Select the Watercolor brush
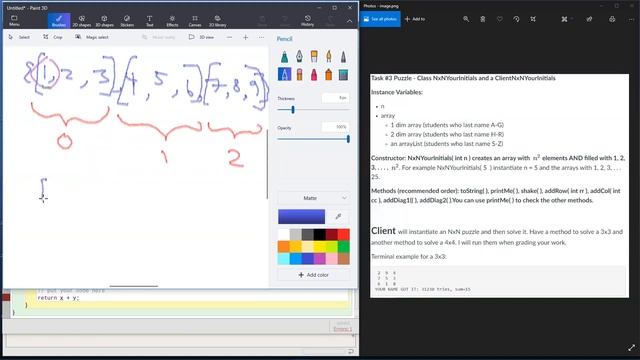This screenshot has width=640, height=360. [329, 57]
